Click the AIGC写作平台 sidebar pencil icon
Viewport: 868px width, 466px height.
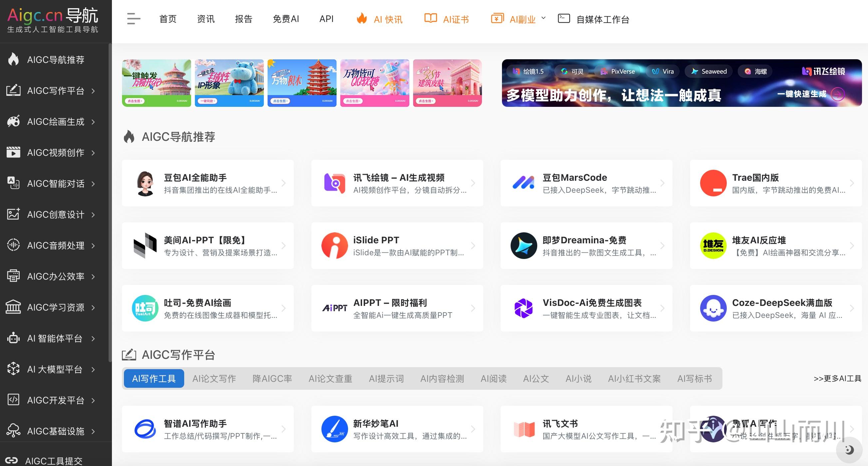[x=13, y=90]
